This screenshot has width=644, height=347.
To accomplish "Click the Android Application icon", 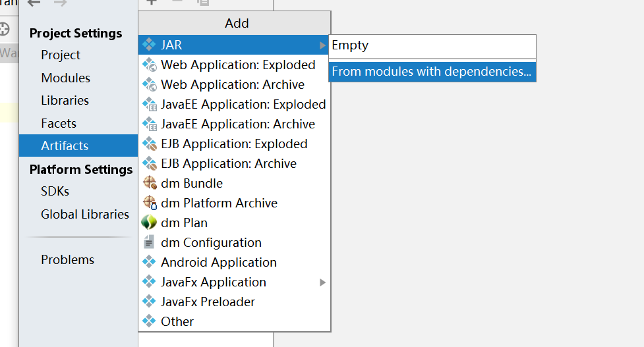I will [149, 261].
